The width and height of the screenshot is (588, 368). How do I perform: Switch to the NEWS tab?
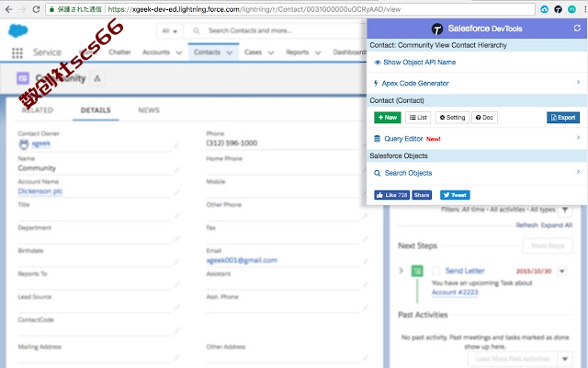[149, 110]
